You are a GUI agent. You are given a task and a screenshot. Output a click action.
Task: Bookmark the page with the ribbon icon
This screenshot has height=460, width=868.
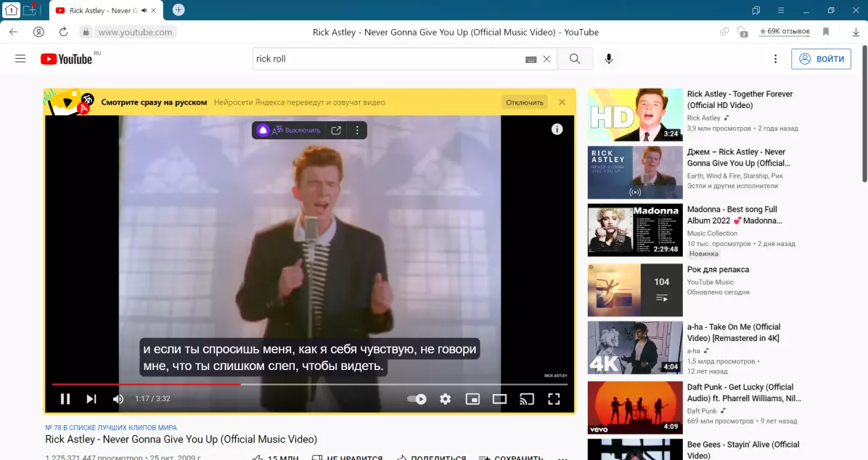point(826,31)
